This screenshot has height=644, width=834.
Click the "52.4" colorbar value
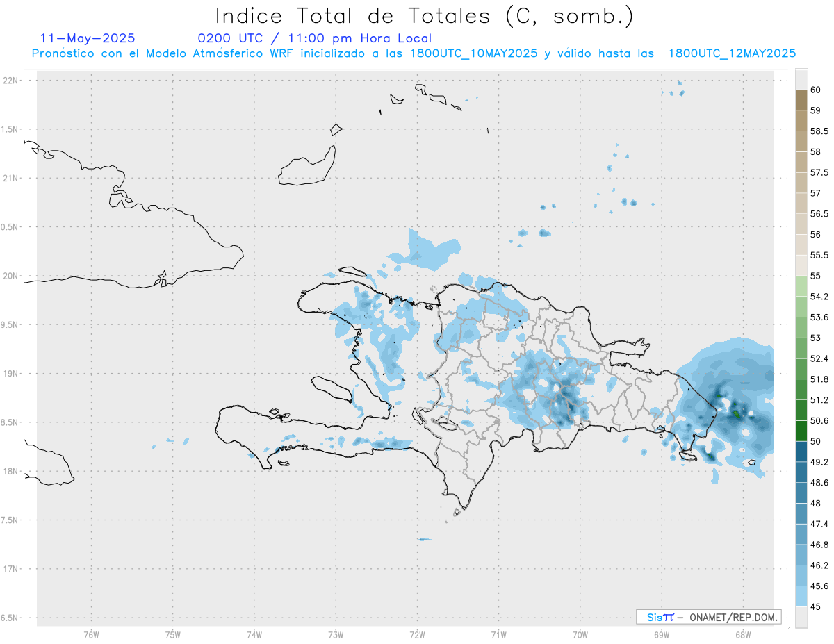[x=819, y=358]
